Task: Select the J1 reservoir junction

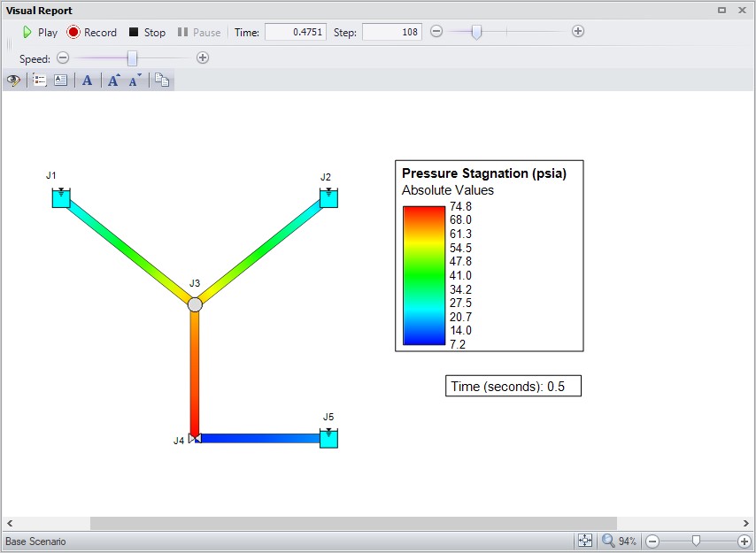Action: [x=61, y=198]
